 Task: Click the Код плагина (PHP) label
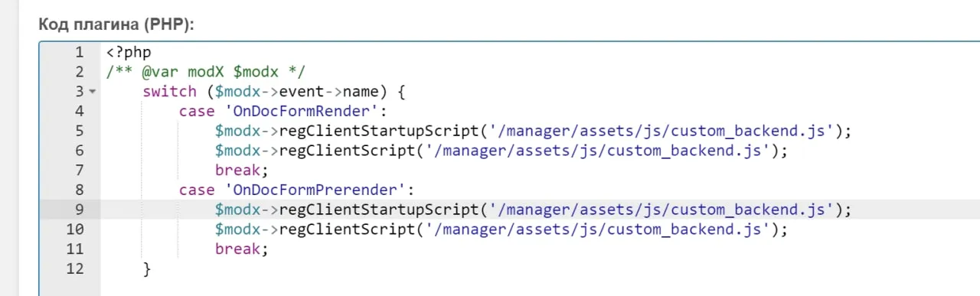click(x=117, y=24)
